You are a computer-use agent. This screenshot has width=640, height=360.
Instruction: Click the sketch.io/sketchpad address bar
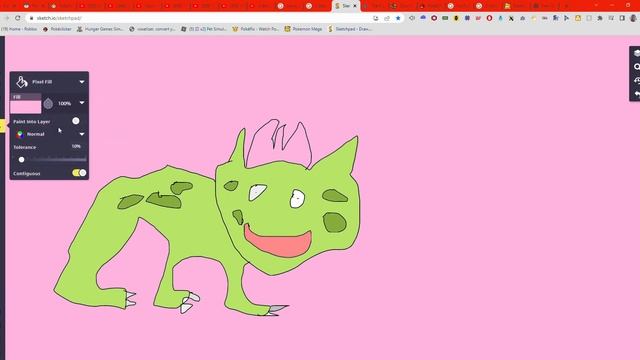pyautogui.click(x=200, y=18)
